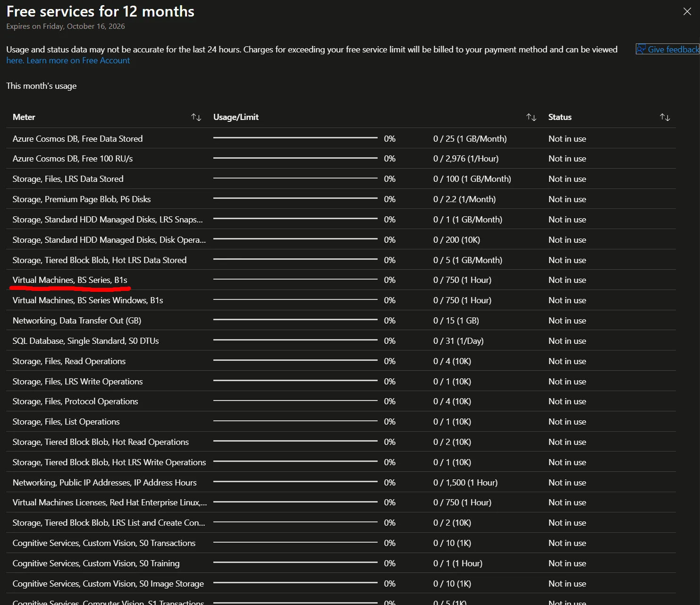The image size is (700, 605).
Task: Select the Red Hat Enterprise Linux licenses meter
Action: tap(110, 503)
